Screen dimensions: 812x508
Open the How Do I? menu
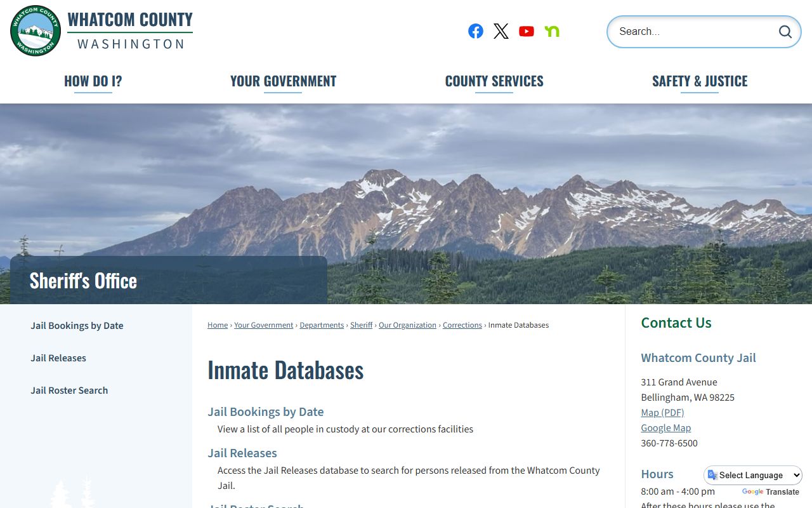tap(93, 81)
